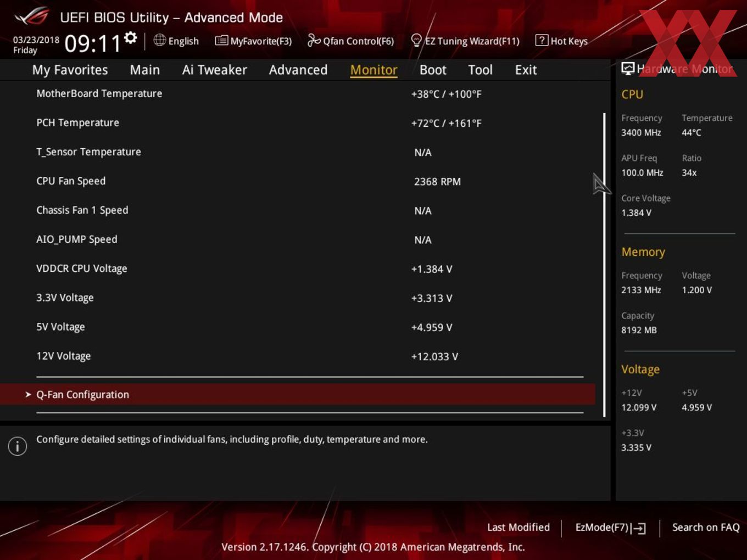Click 8192 MB capacity value

[639, 330]
